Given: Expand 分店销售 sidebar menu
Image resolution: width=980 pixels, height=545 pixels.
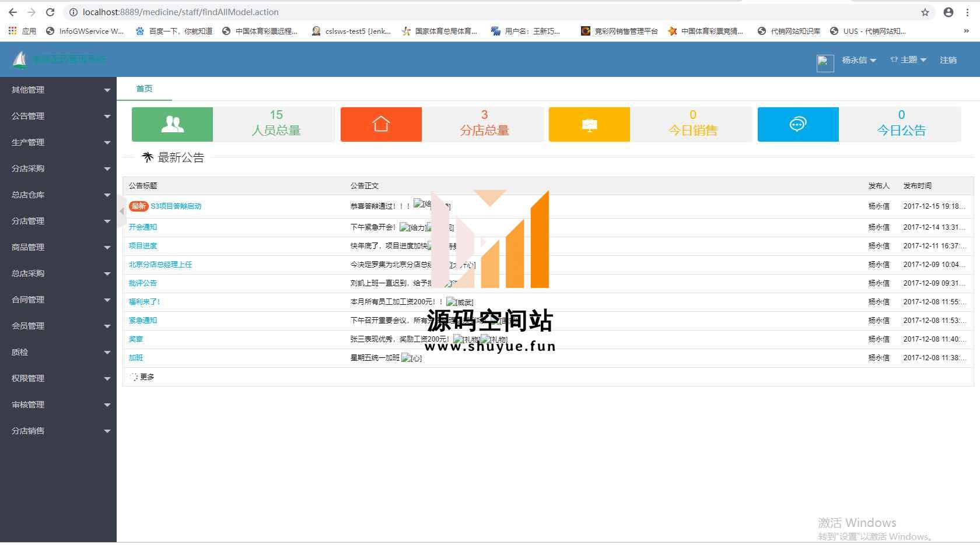Looking at the screenshot, I should tap(58, 431).
